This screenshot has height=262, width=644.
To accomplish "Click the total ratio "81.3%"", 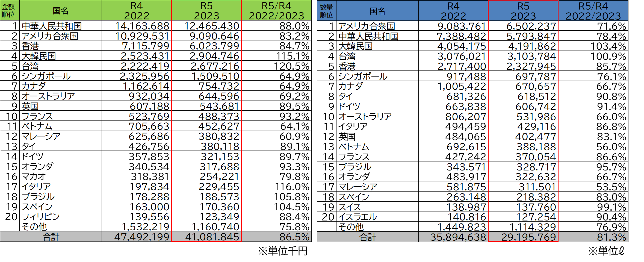I will [x=593, y=237].
